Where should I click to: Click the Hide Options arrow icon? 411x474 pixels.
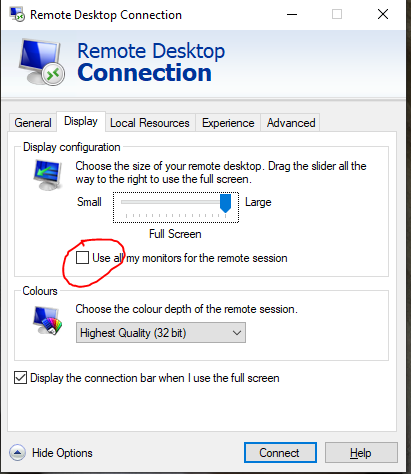[17, 453]
